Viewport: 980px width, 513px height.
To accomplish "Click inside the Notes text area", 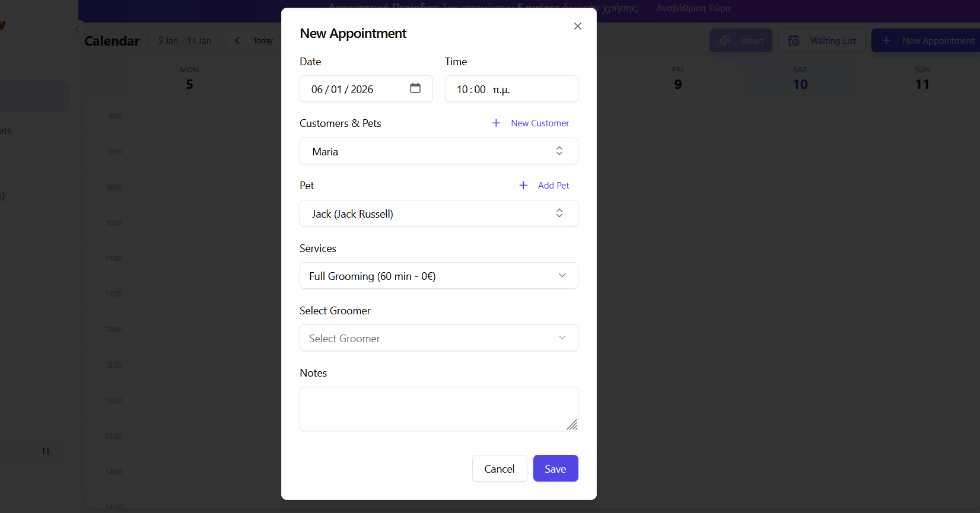I will tap(438, 409).
